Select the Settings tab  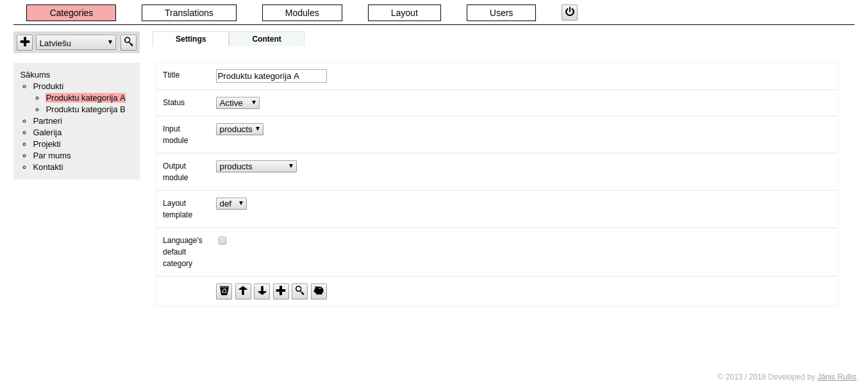191,39
